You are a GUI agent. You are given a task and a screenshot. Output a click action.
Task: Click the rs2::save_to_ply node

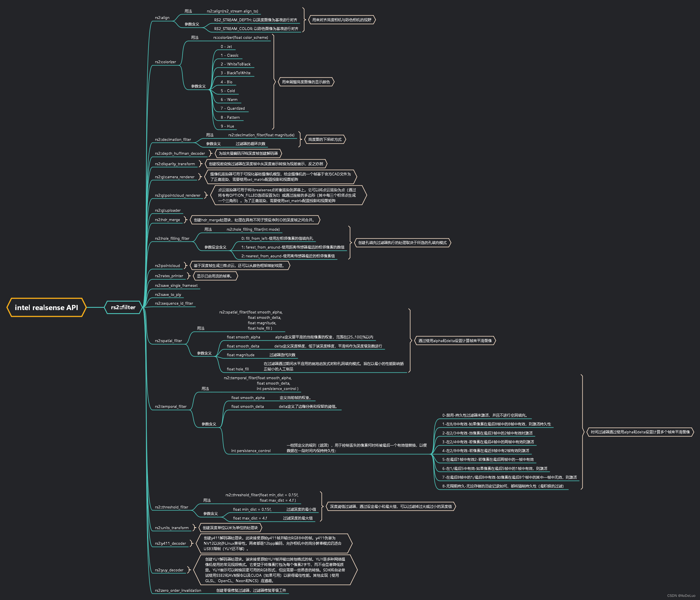pyautogui.click(x=168, y=294)
